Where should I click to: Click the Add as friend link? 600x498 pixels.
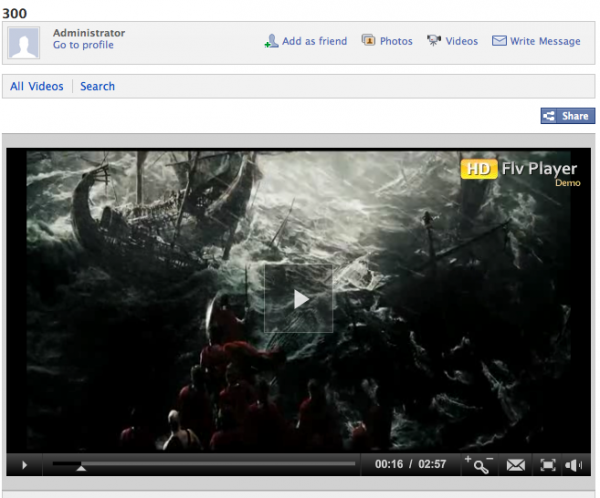pyautogui.click(x=315, y=41)
